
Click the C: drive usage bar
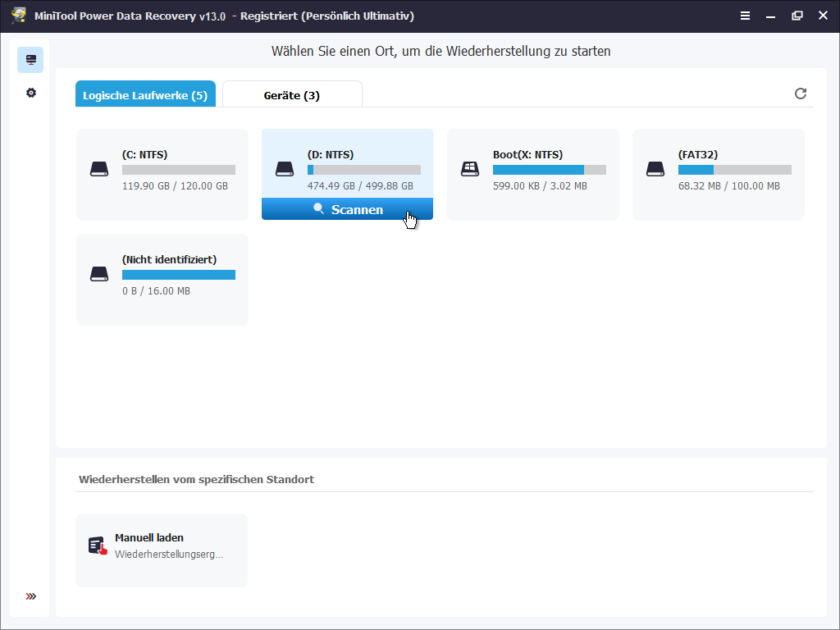pos(179,170)
